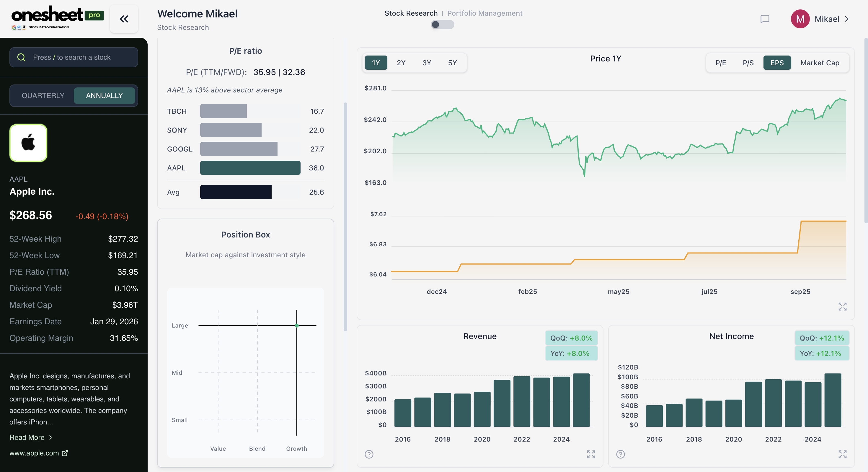This screenshot has height=472, width=868.
Task: Switch to QUARTERLY data view
Action: (43, 95)
